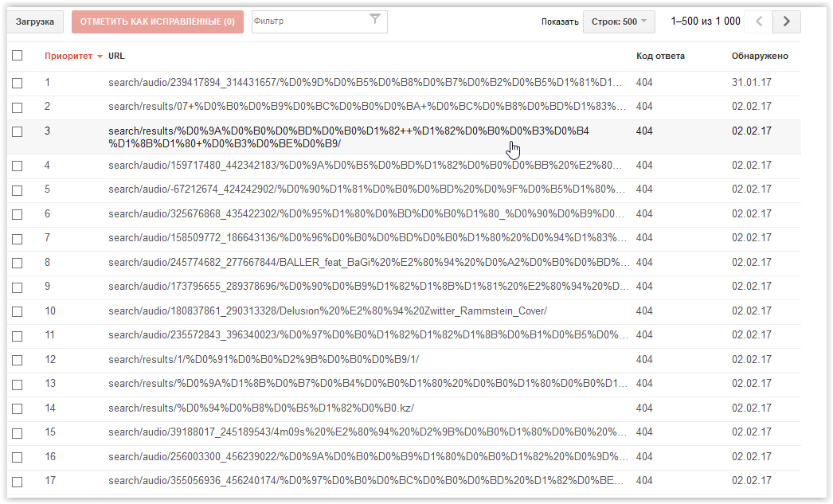The image size is (833, 504).
Task: Click the previous page arrow
Action: point(759,21)
